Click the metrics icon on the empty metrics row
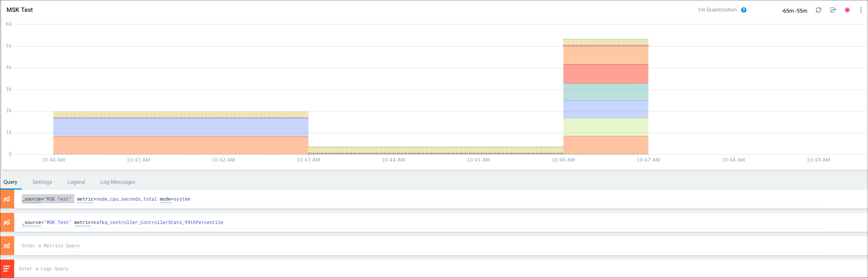 [7, 246]
